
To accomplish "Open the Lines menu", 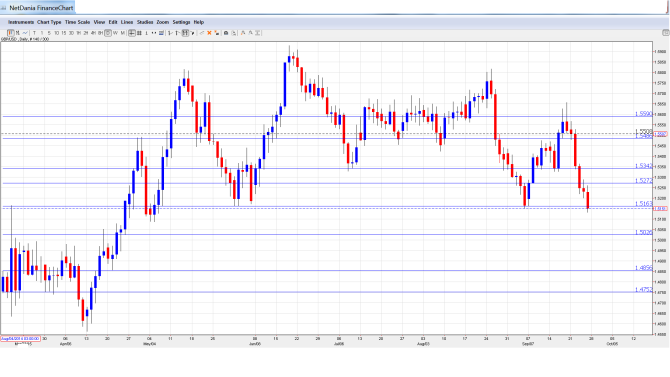I will point(127,22).
